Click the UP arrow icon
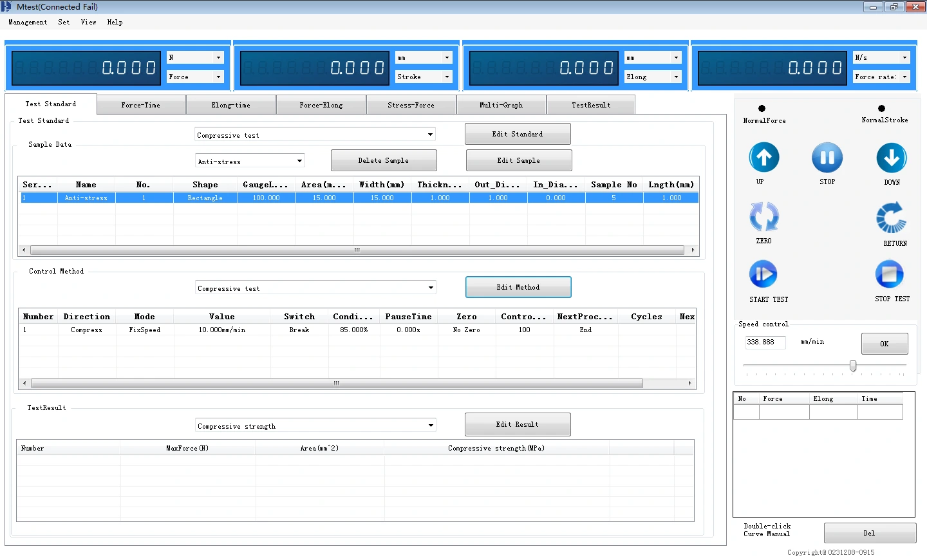Image resolution: width=927 pixels, height=560 pixels. tap(764, 158)
